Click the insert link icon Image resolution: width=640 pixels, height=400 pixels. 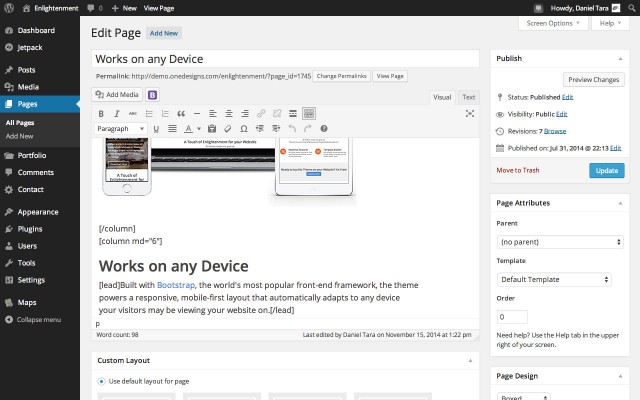[261, 114]
